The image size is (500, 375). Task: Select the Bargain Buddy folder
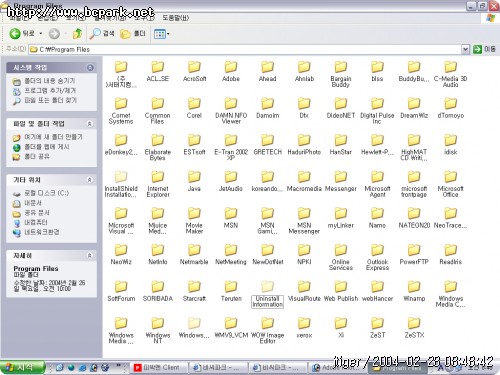tap(341, 74)
